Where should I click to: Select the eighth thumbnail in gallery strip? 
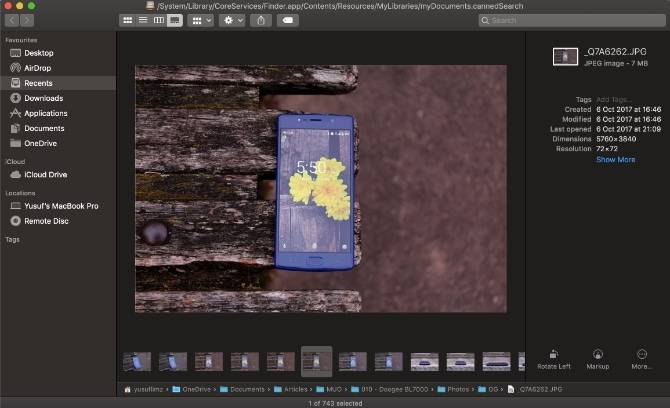click(388, 361)
